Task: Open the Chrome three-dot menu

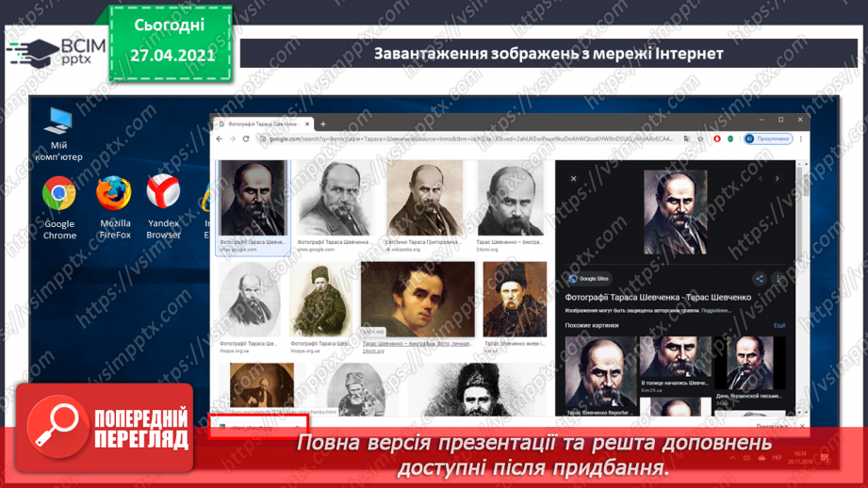Action: point(800,138)
